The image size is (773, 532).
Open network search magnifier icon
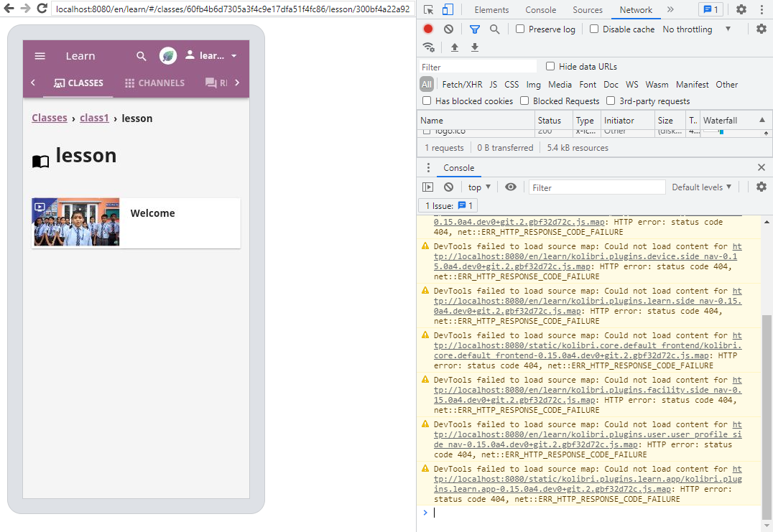coord(494,29)
